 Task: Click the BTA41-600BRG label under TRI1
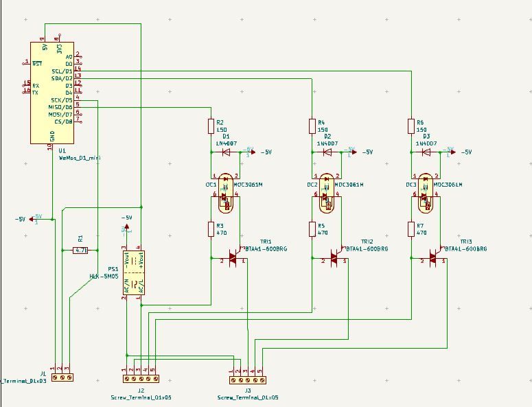266,249
